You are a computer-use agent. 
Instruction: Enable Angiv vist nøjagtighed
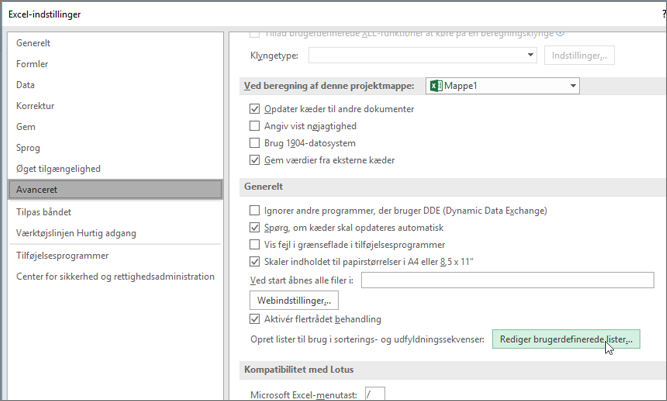(254, 126)
